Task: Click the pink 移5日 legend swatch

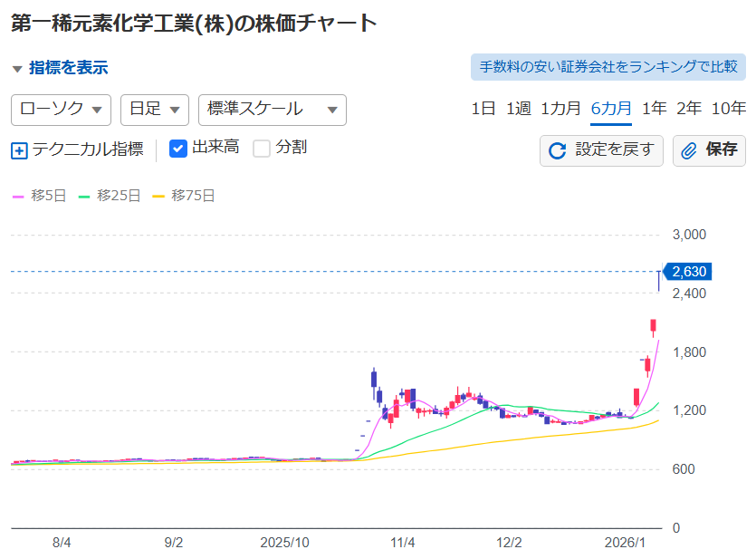Action: click(18, 196)
